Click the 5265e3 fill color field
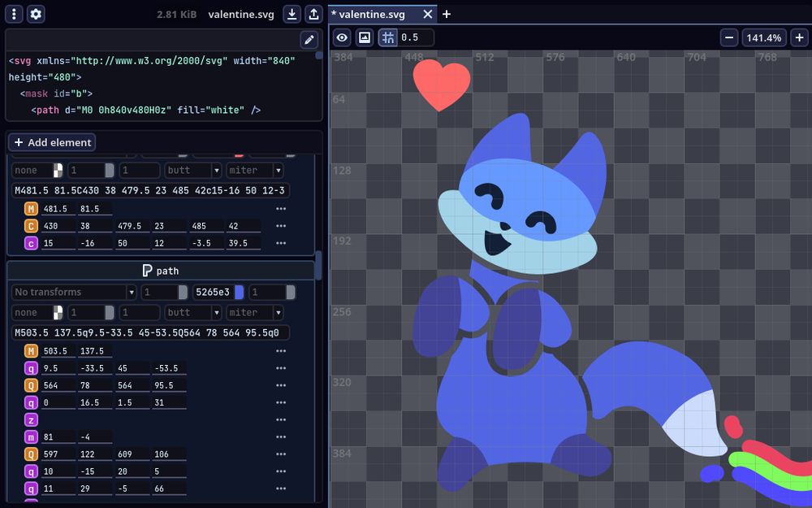 coord(213,292)
